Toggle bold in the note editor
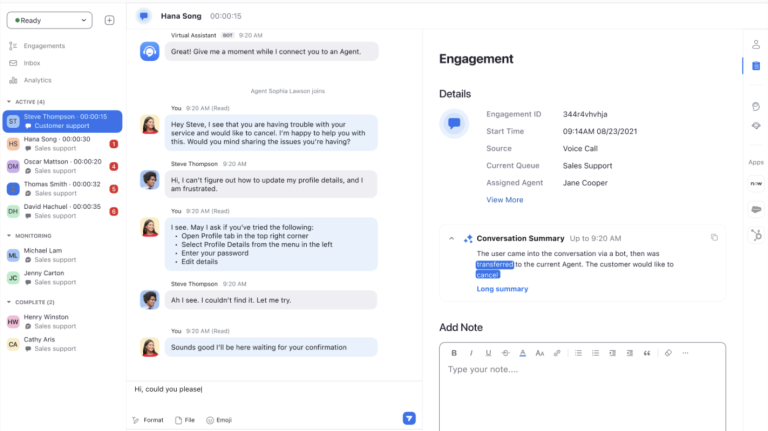768x431 pixels. 454,353
